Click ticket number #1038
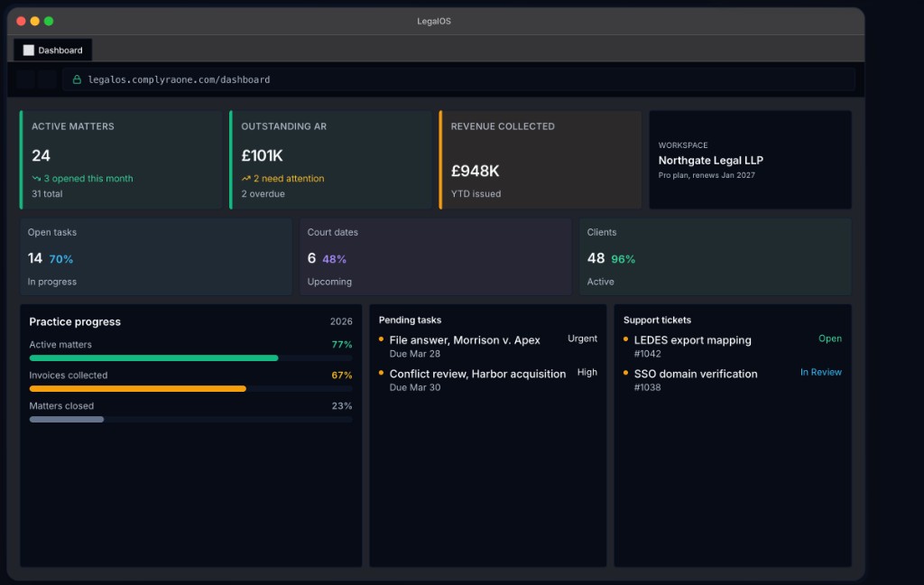The width and height of the screenshot is (924, 585). tap(648, 387)
